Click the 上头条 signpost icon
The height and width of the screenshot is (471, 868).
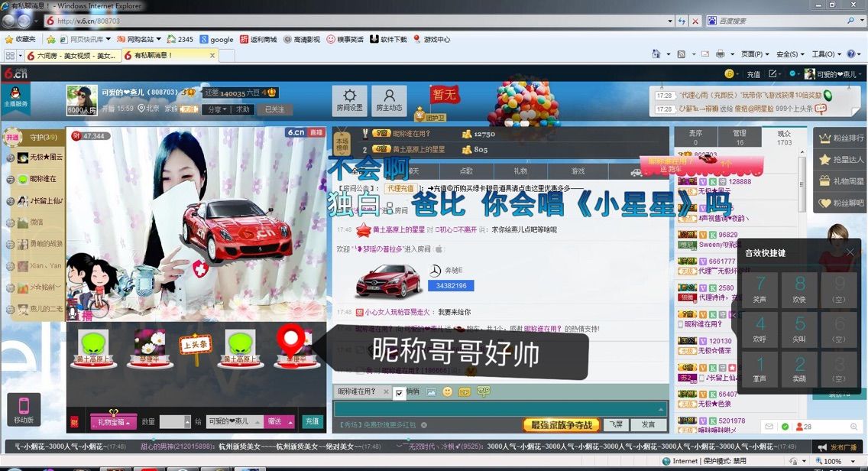196,348
